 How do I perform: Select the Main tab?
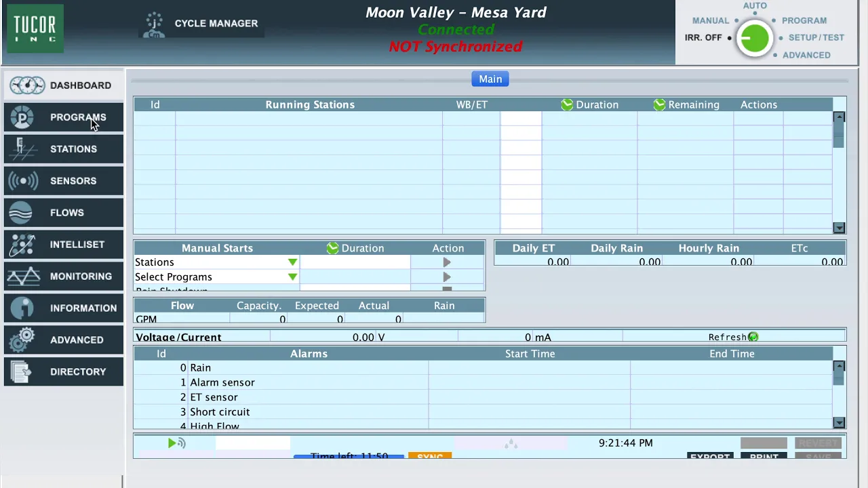click(490, 79)
